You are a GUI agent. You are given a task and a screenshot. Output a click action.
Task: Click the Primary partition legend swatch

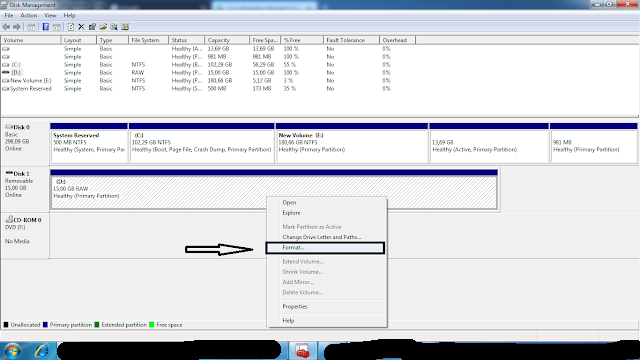45,325
